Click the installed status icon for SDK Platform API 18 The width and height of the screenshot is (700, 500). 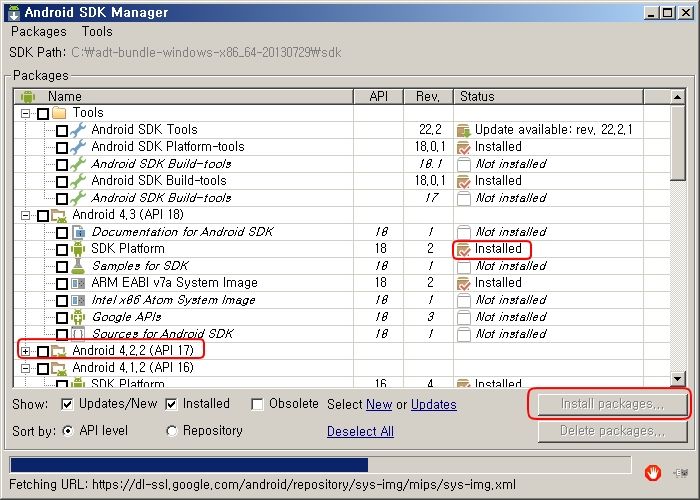pos(464,250)
